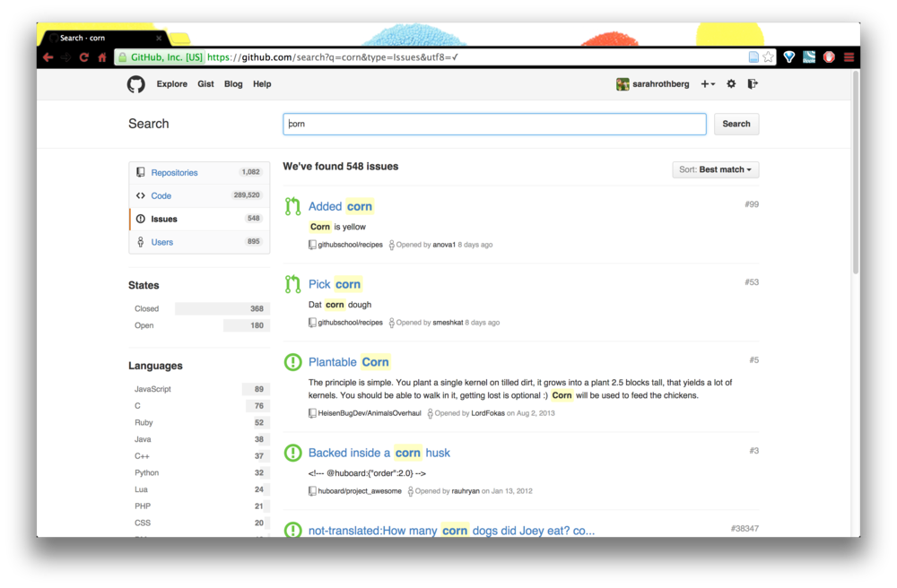Open the HeisenBugDev/AnimalsOverhaul repository link

coord(370,413)
